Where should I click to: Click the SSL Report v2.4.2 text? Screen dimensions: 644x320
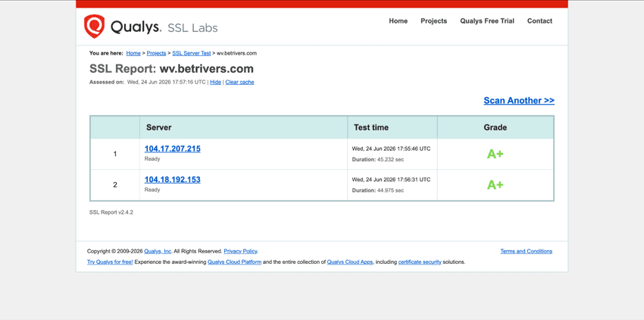point(111,212)
